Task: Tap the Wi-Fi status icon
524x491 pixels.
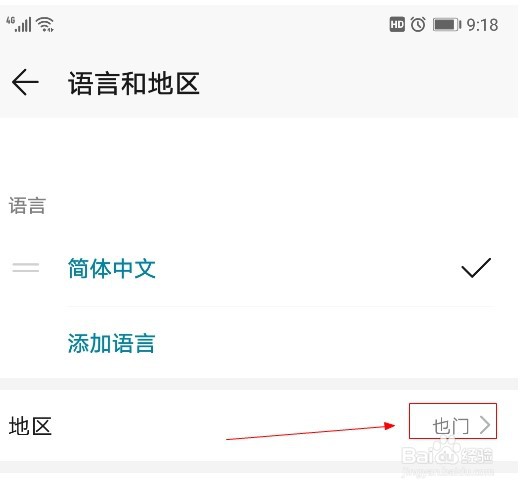Action: [45, 24]
